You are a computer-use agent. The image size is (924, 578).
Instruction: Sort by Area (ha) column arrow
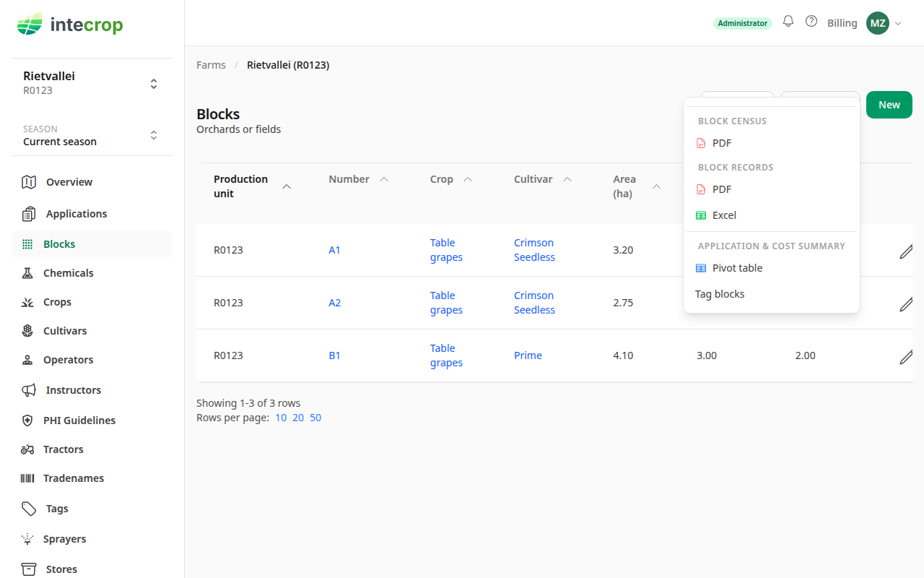coord(657,186)
